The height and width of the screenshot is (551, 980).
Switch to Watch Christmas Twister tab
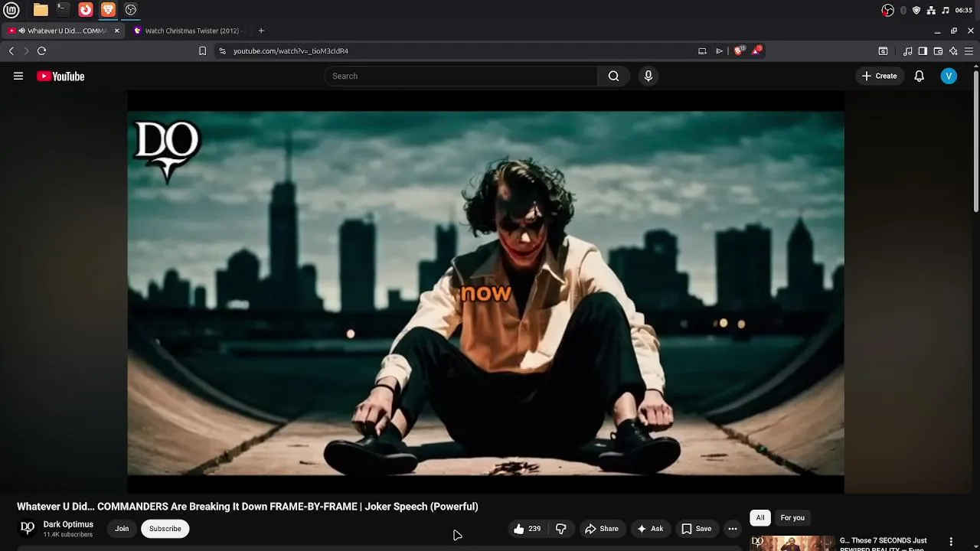coord(188,31)
